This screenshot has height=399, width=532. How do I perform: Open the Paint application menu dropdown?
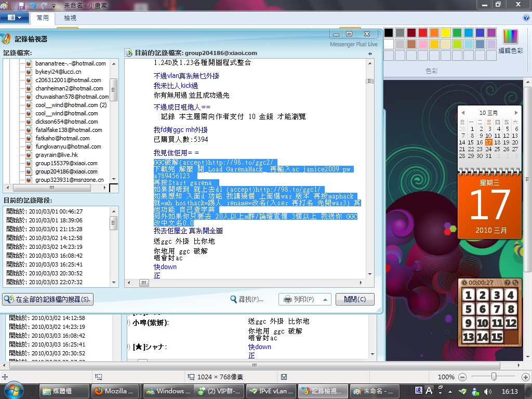click(15, 18)
